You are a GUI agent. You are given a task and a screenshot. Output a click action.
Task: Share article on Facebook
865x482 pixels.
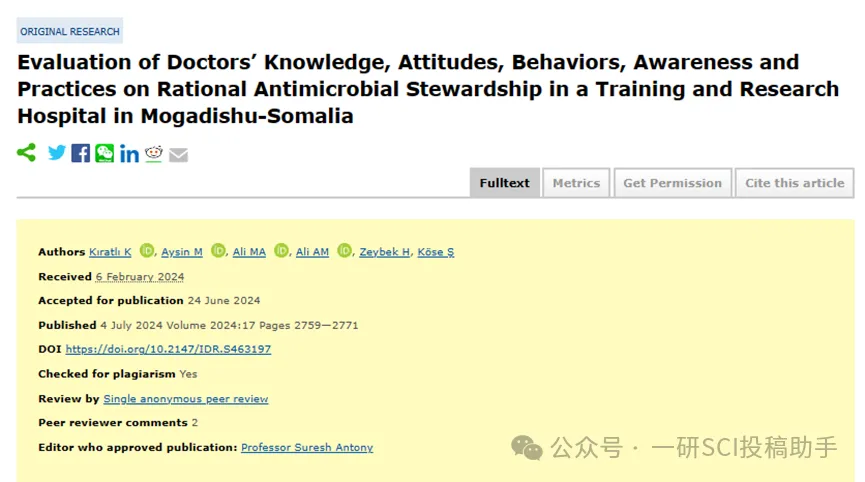[x=81, y=153]
